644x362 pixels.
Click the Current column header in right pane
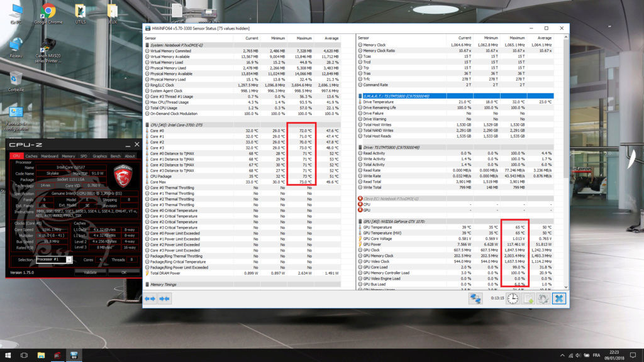[x=465, y=38]
